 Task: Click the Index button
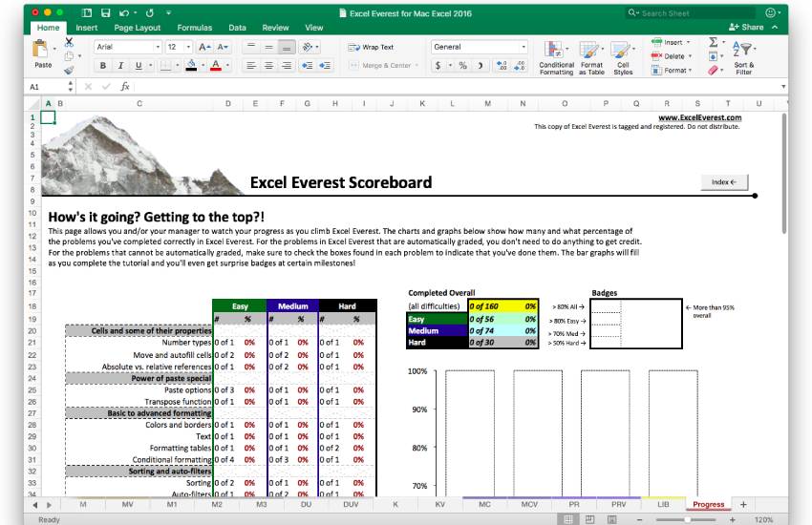[x=724, y=182]
